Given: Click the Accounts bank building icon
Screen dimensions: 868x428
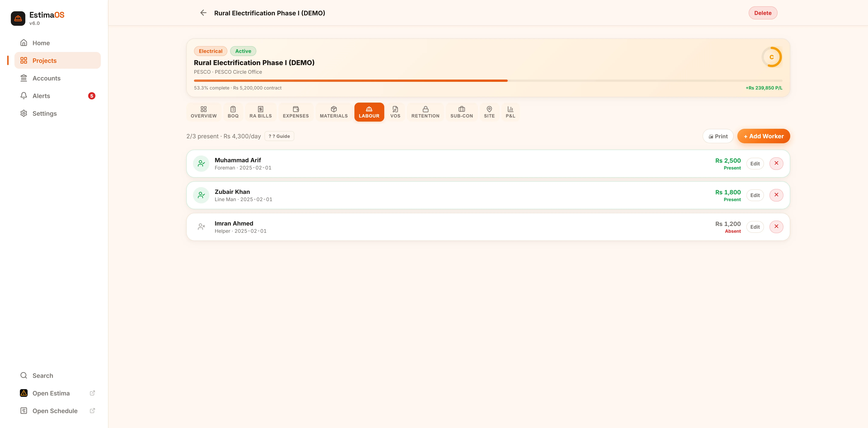Looking at the screenshot, I should [x=24, y=78].
